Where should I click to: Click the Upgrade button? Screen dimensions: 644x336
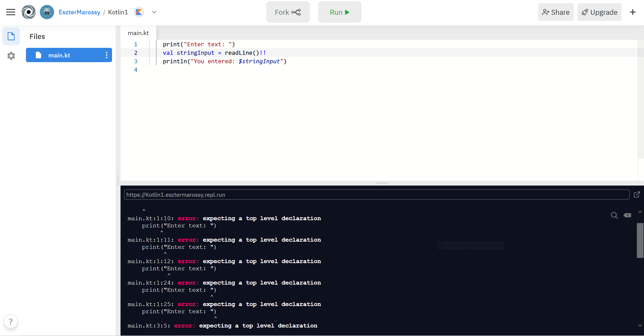(600, 12)
